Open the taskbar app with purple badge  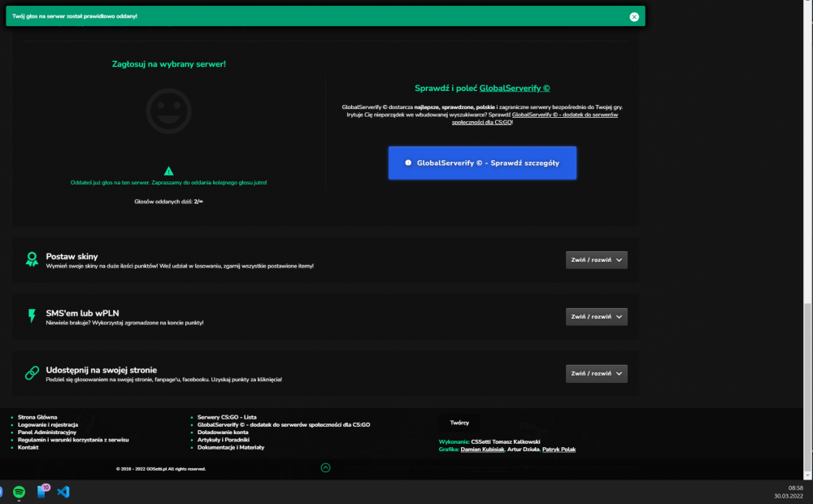point(42,491)
